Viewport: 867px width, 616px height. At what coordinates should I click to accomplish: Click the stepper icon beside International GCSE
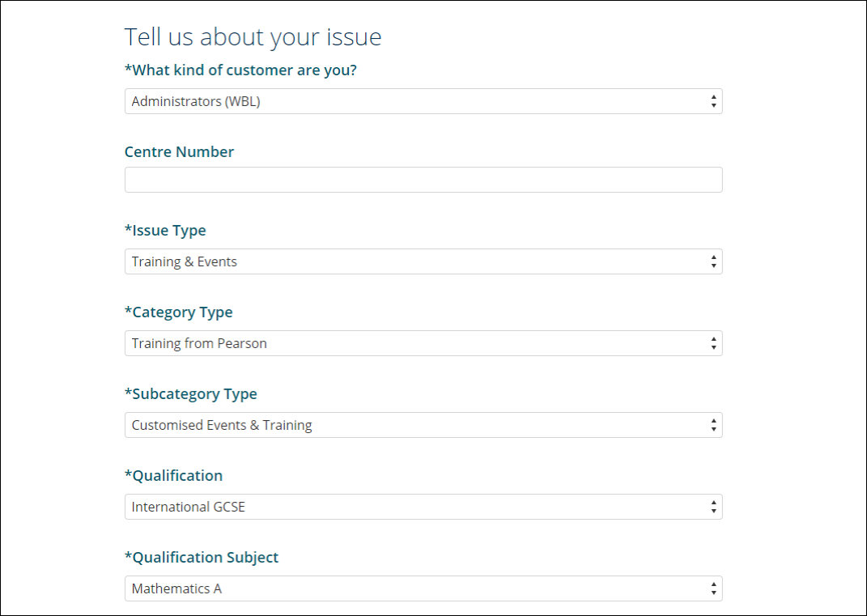coord(713,506)
